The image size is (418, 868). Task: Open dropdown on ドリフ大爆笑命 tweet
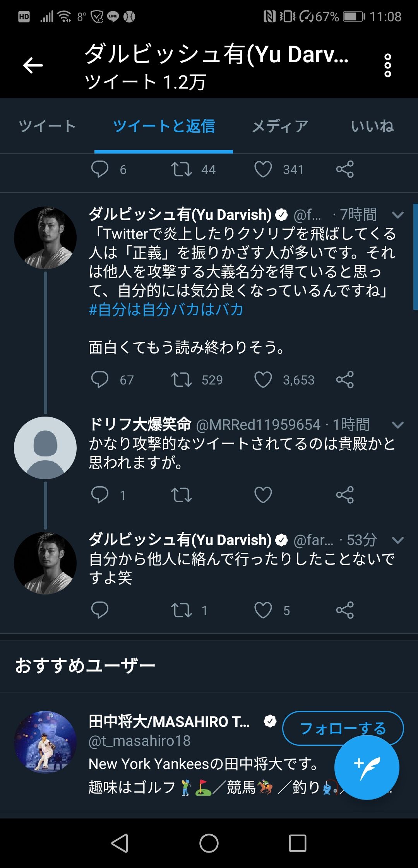398,425
